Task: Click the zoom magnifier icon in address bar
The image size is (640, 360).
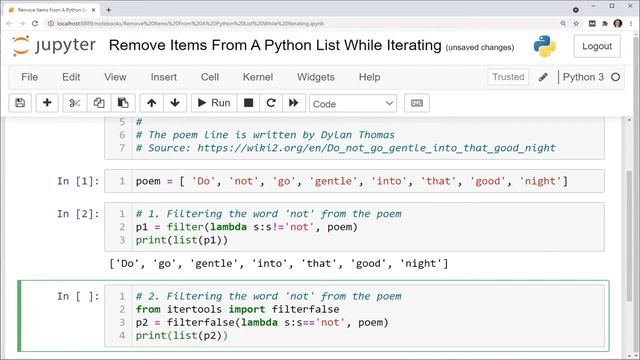Action: point(563,24)
